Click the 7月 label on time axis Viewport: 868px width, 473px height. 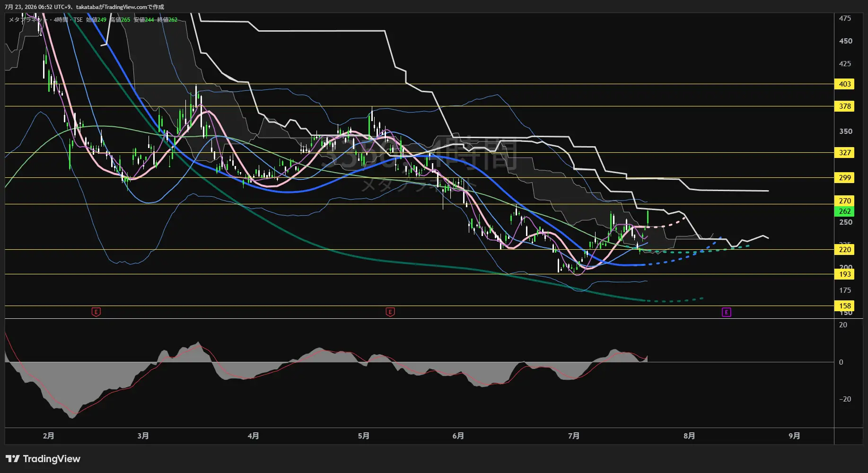573,436
